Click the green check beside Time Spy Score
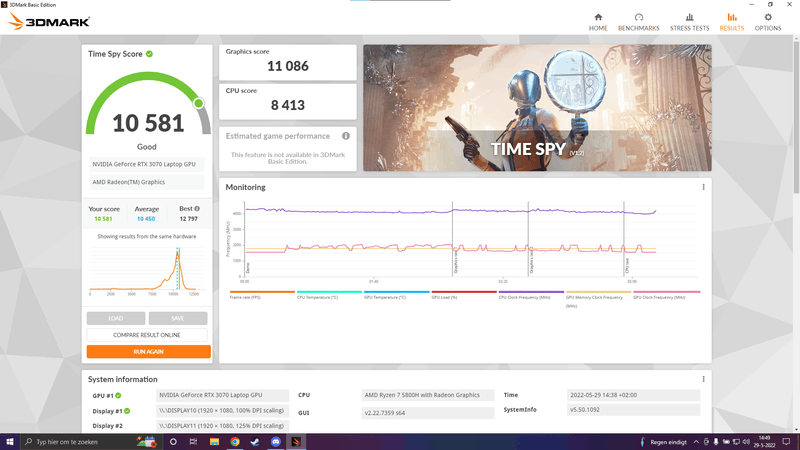Screen dimensions: 800x450 149,54
